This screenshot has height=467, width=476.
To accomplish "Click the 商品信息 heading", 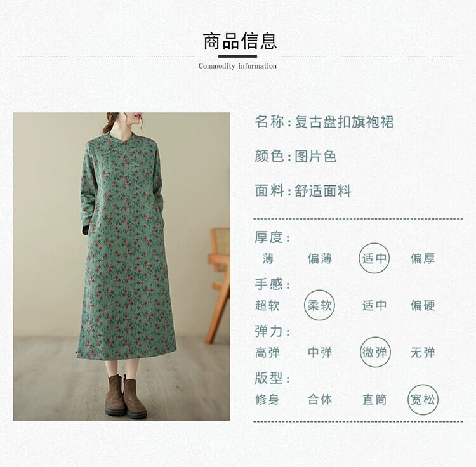I will point(240,41).
